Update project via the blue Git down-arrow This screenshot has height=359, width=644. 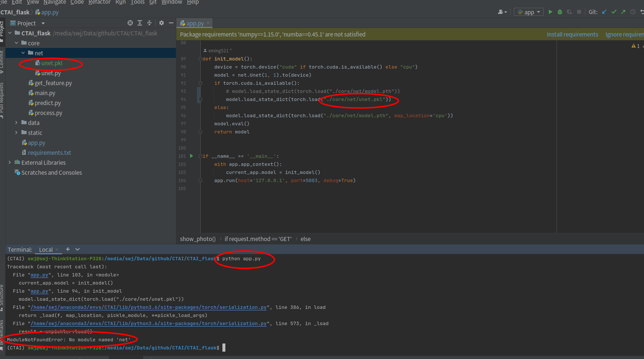tap(604, 12)
